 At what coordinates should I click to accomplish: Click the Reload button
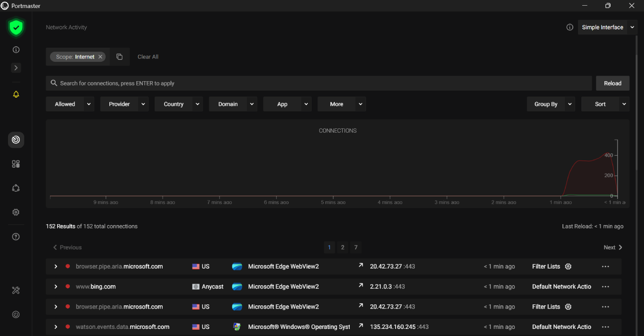612,83
